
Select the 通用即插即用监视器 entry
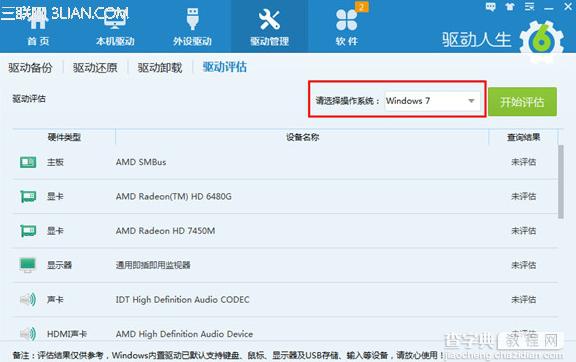tap(153, 265)
